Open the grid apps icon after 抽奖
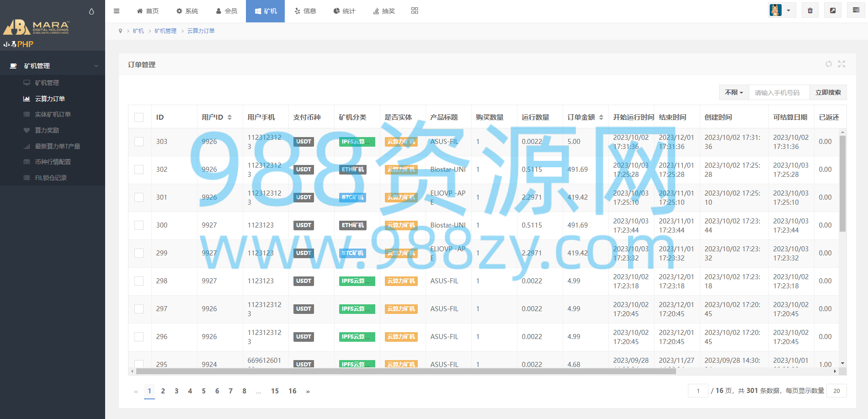The width and height of the screenshot is (868, 419). 415,11
